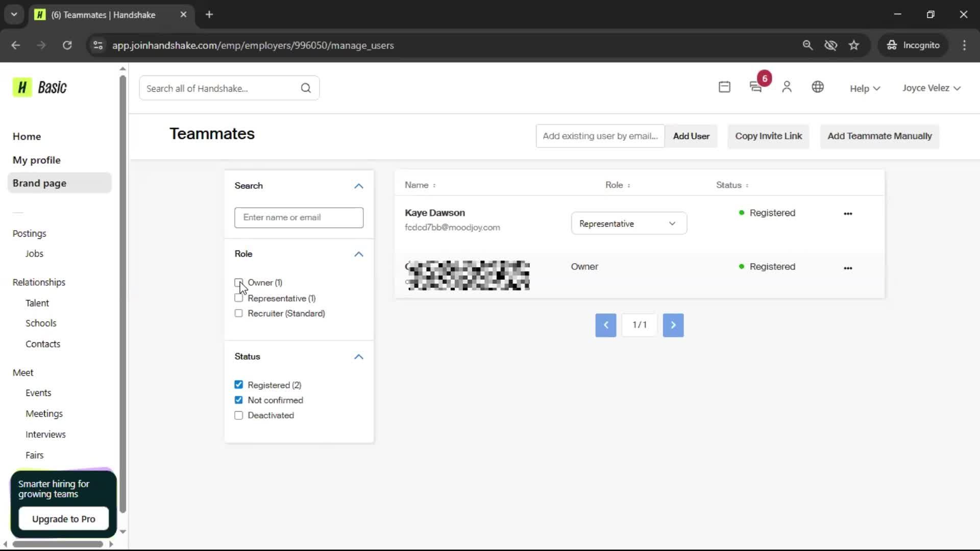
Task: Click Add Teammate Manually button
Action: (879, 136)
